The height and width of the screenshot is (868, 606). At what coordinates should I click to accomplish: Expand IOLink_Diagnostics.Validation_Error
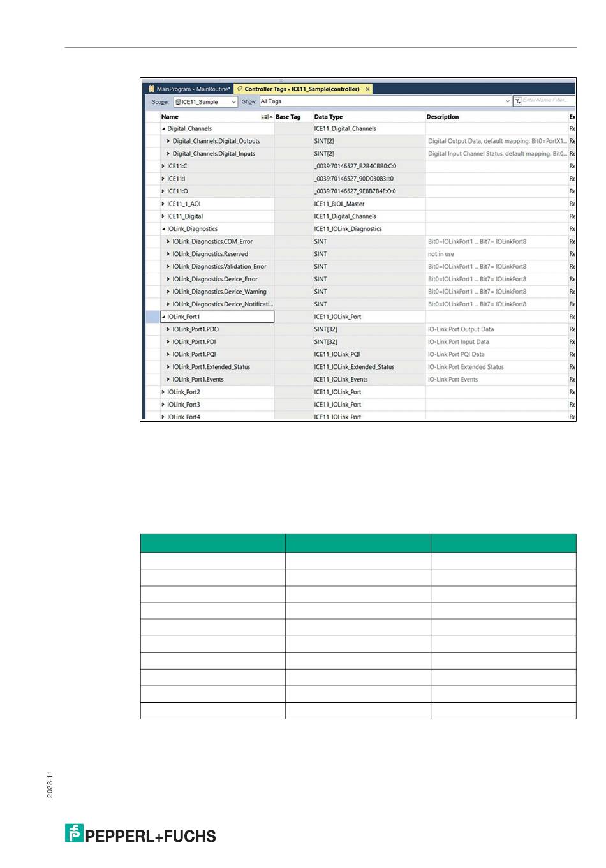(x=168, y=267)
